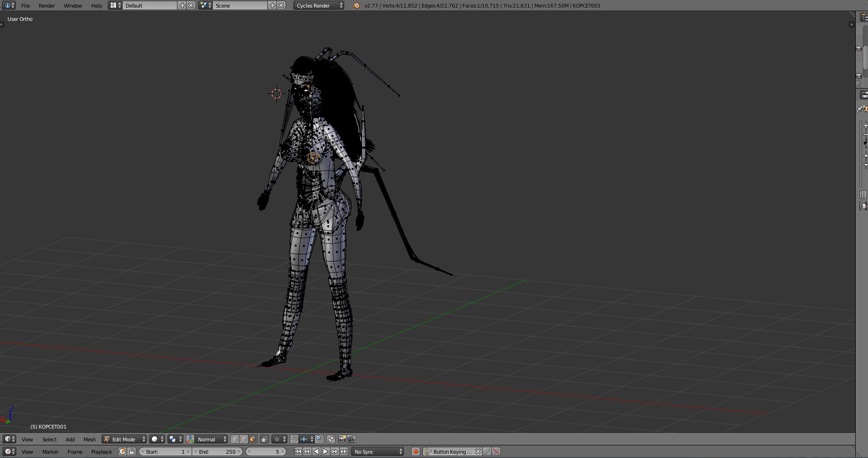This screenshot has height=458, width=868.
Task: Toggle automerge editing icon
Action: [x=331, y=439]
